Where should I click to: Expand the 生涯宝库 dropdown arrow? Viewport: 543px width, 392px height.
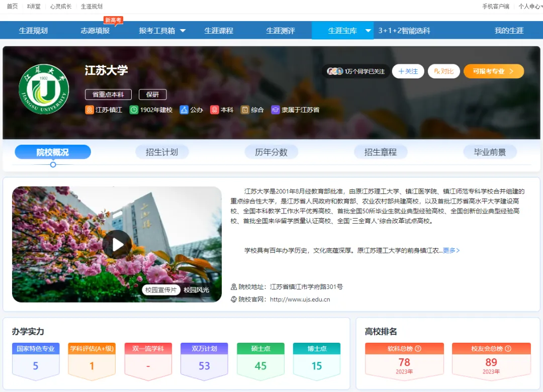pos(368,31)
